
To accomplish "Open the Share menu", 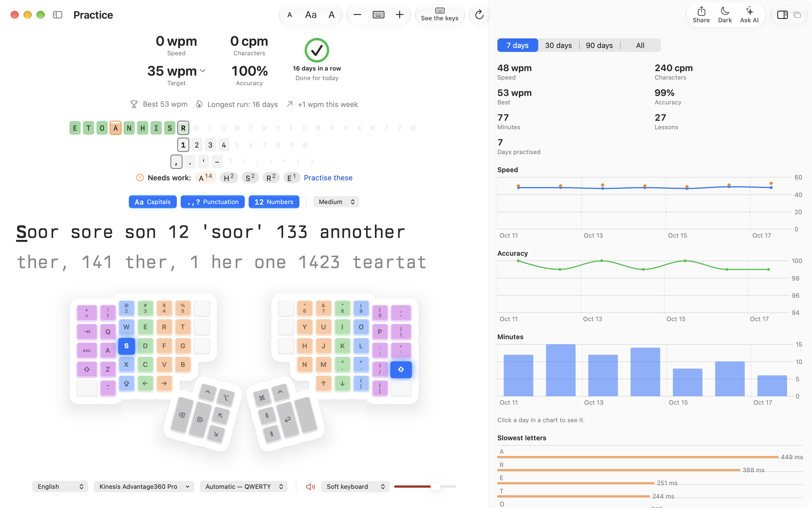I will coord(701,15).
